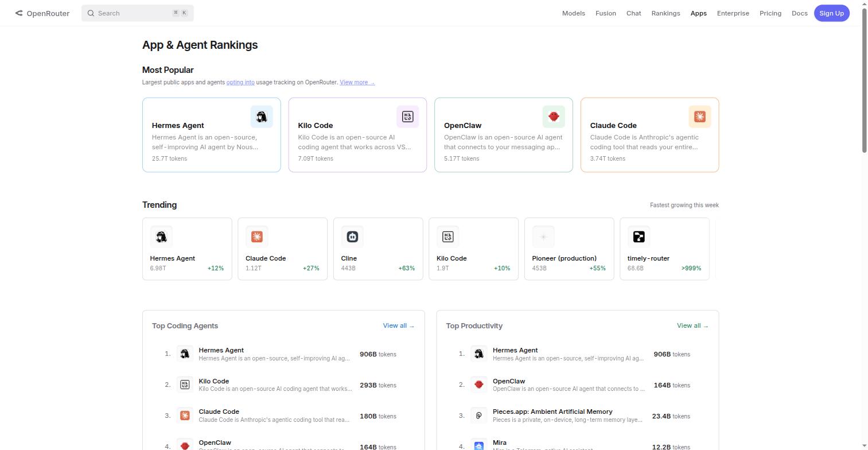The width and height of the screenshot is (868, 450).
Task: Focus the Search input field
Action: pyautogui.click(x=138, y=13)
